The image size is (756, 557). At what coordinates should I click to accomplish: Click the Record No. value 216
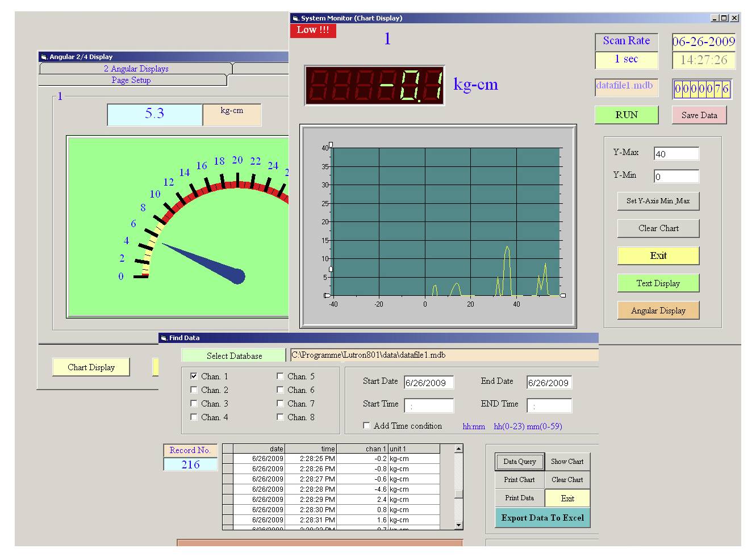tap(190, 464)
